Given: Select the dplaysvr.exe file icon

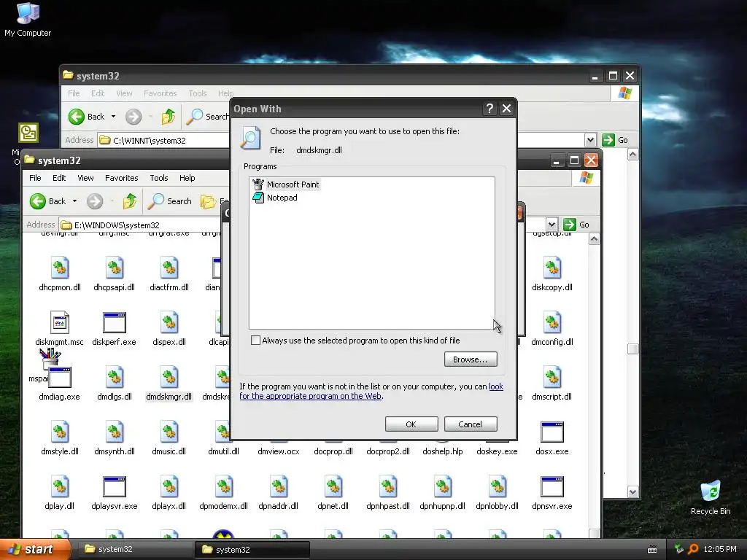Looking at the screenshot, I should (x=115, y=486).
